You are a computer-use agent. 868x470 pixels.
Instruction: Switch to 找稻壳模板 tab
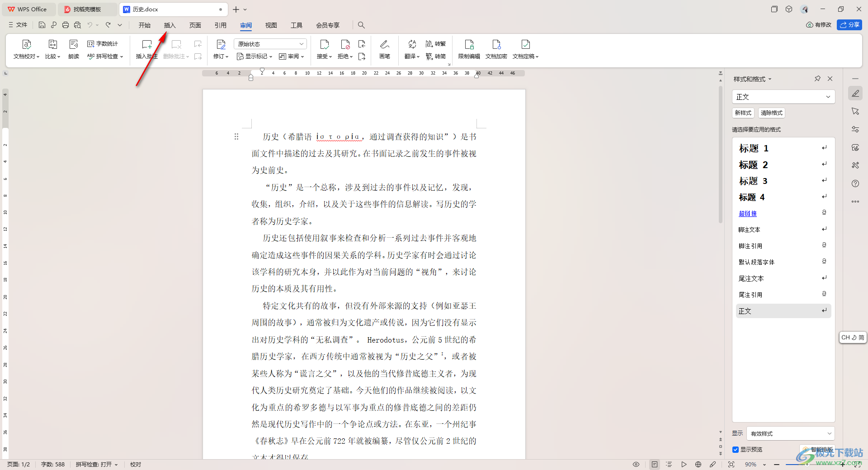point(87,9)
